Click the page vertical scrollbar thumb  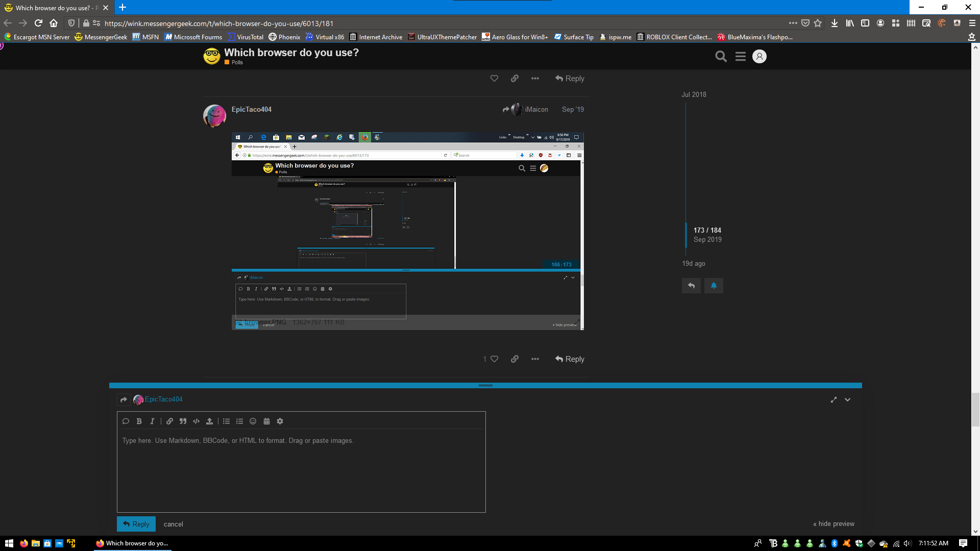975,409
